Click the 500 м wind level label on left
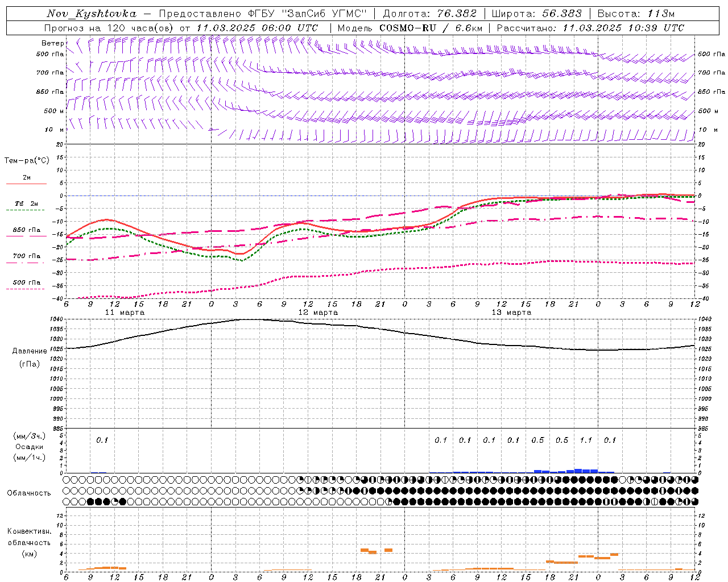This screenshot has height=582, width=728. 55,111
